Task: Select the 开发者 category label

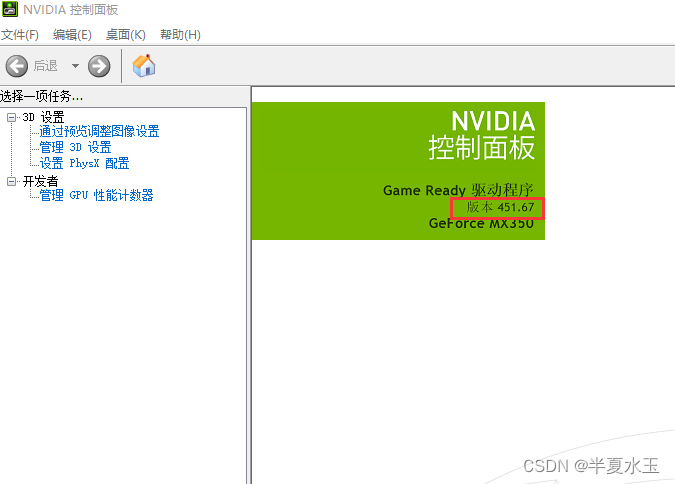Action: point(40,181)
